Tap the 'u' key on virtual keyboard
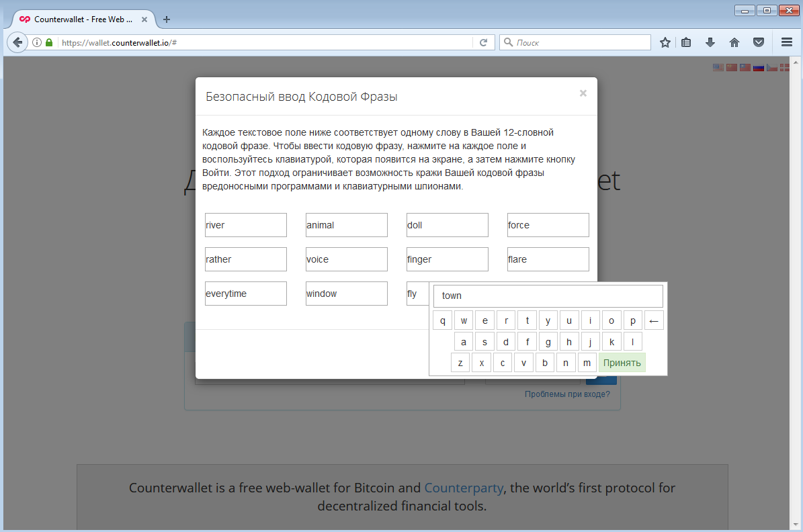The width and height of the screenshot is (803, 532). point(569,320)
